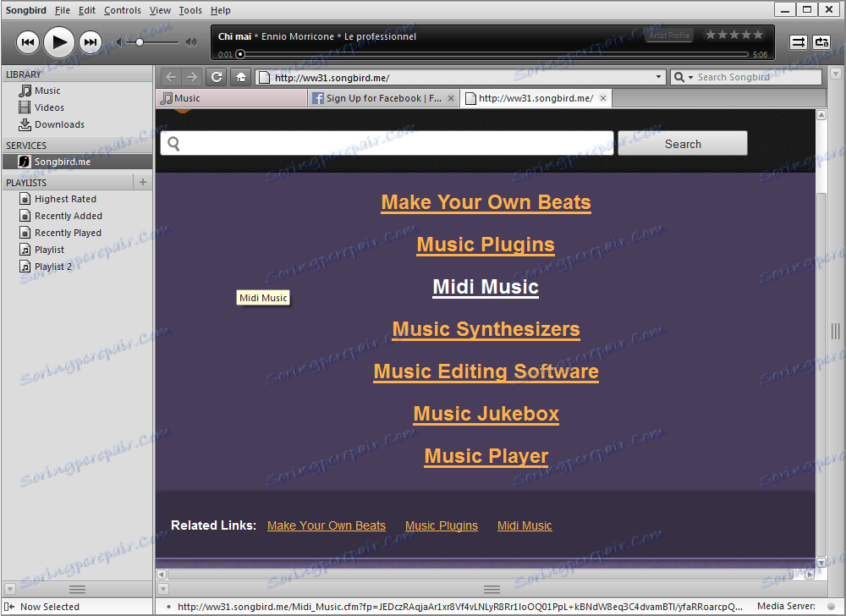The image size is (846, 616).
Task: Open the Playlist item
Action: 77,250
